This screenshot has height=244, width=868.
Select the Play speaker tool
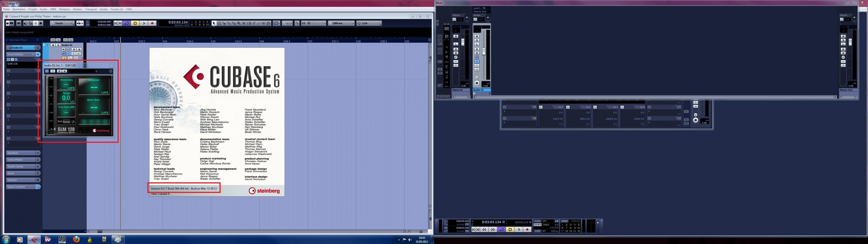point(264,23)
